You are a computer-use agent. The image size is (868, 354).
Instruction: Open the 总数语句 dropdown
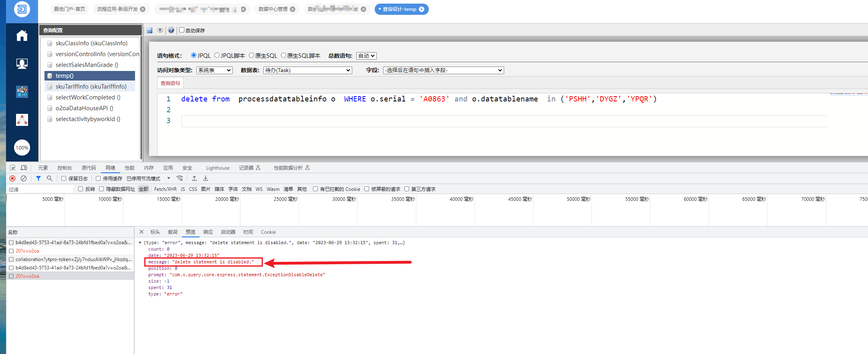coord(367,56)
